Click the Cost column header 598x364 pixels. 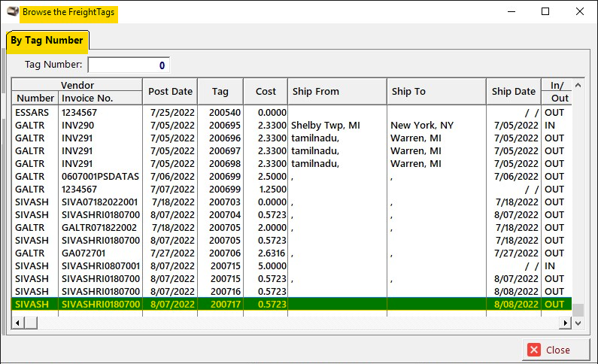[266, 92]
